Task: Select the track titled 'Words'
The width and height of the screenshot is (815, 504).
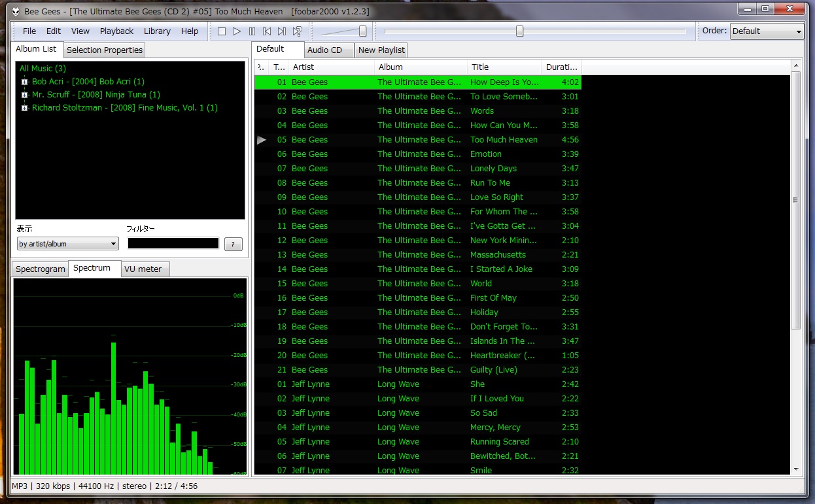Action: [417, 111]
